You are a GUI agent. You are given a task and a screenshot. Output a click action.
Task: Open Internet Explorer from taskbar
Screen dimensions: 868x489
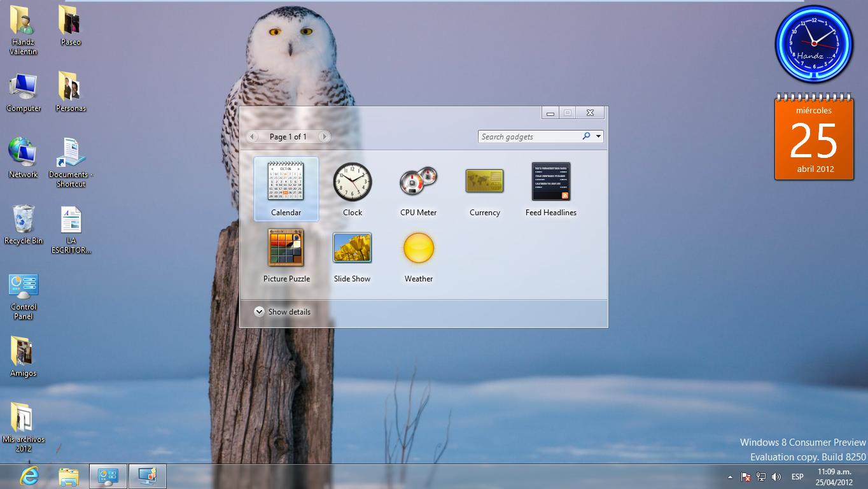coord(29,476)
